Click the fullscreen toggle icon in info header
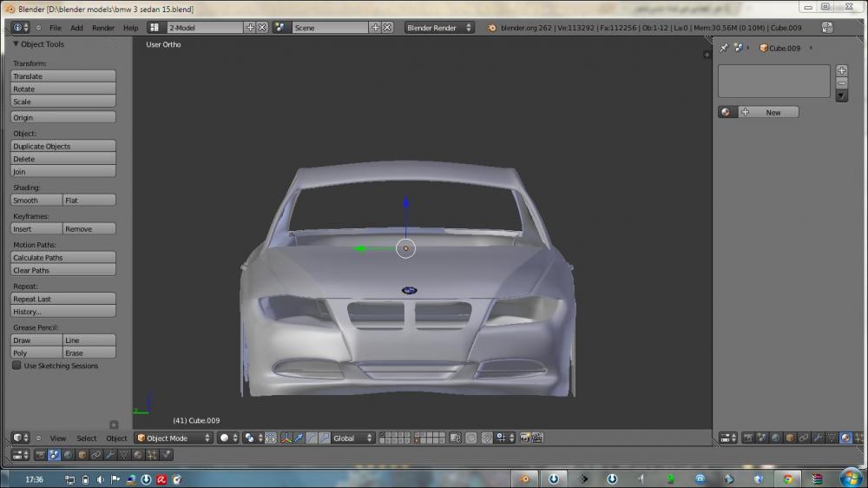The image size is (868, 488). click(827, 28)
